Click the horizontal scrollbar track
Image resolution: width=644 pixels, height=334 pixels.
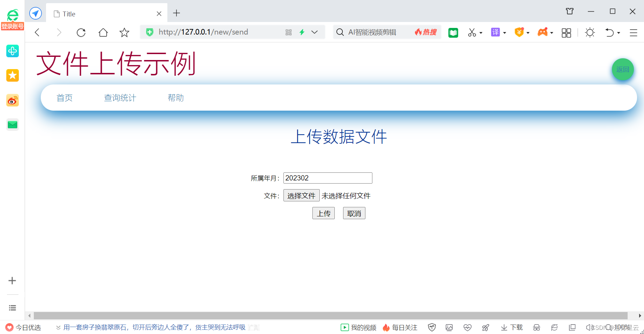(x=331, y=316)
